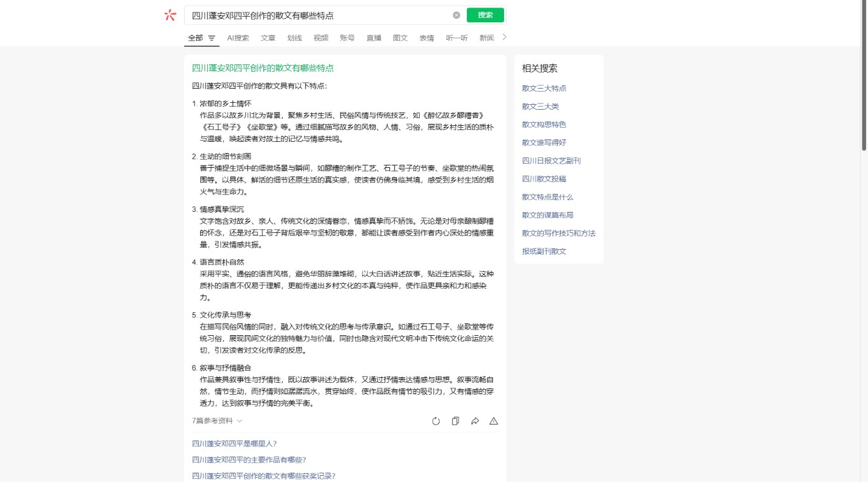Report the answer via warning icon
The height and width of the screenshot is (482, 868).
click(494, 421)
